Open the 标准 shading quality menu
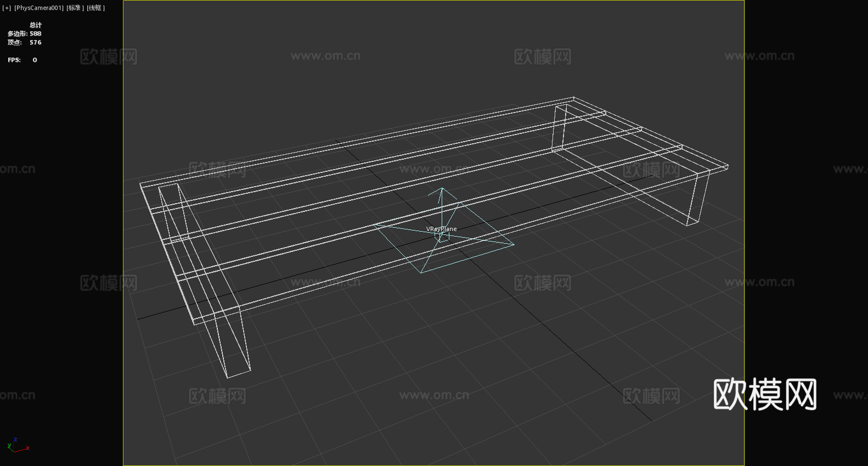Image resolution: width=868 pixels, height=466 pixels. (x=75, y=8)
